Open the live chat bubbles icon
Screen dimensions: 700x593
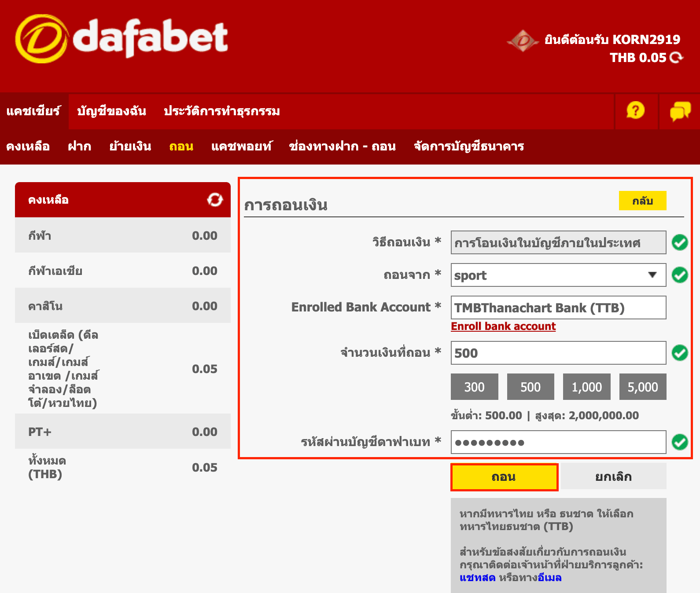pos(680,111)
